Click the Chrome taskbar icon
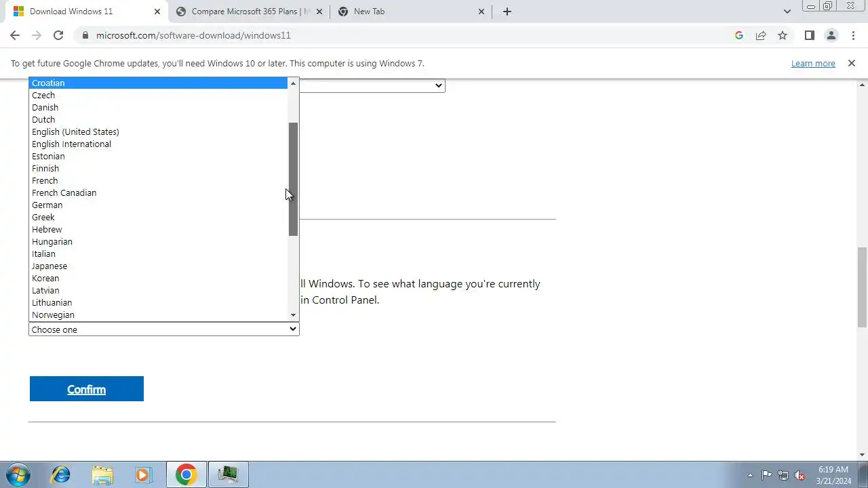Screen dimensions: 868x488 click(186, 474)
